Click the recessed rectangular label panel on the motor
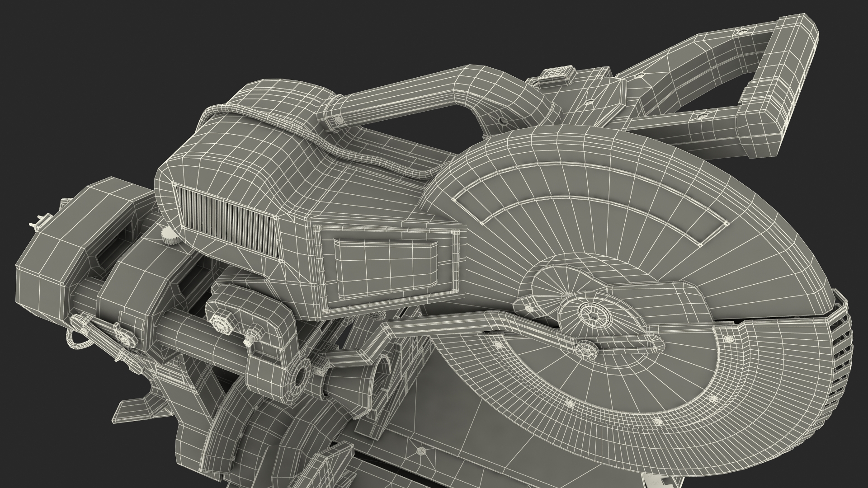The height and width of the screenshot is (488, 868). [385, 267]
